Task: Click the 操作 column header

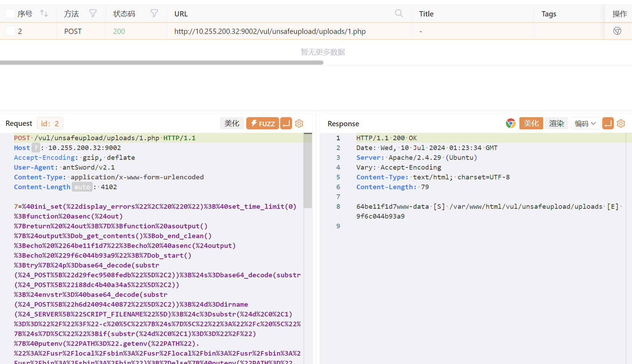Action: click(620, 14)
